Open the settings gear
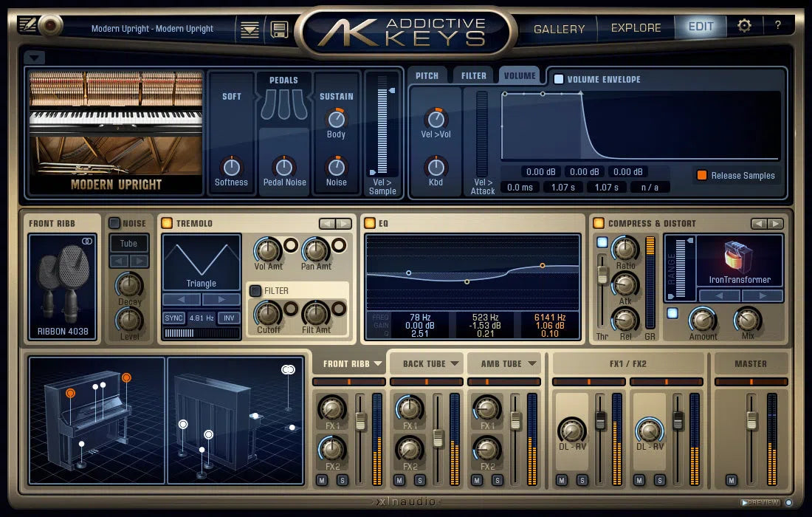 pos(746,24)
